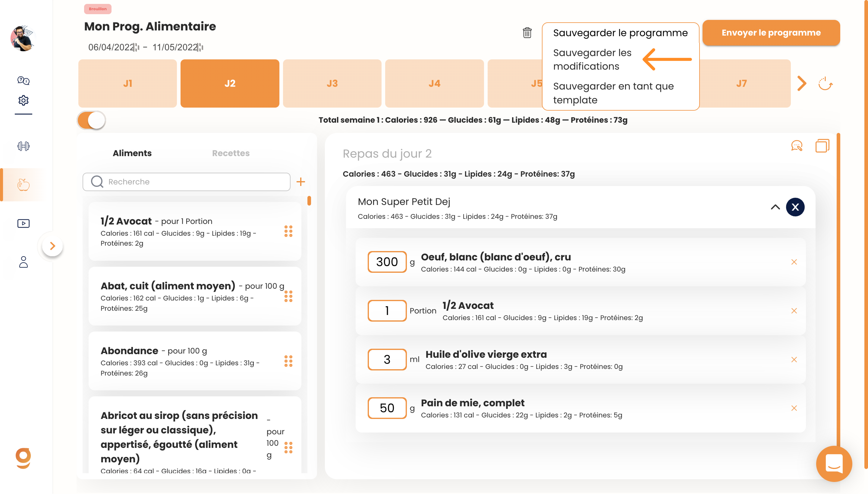Choose Sauvegarder le programme

(620, 33)
